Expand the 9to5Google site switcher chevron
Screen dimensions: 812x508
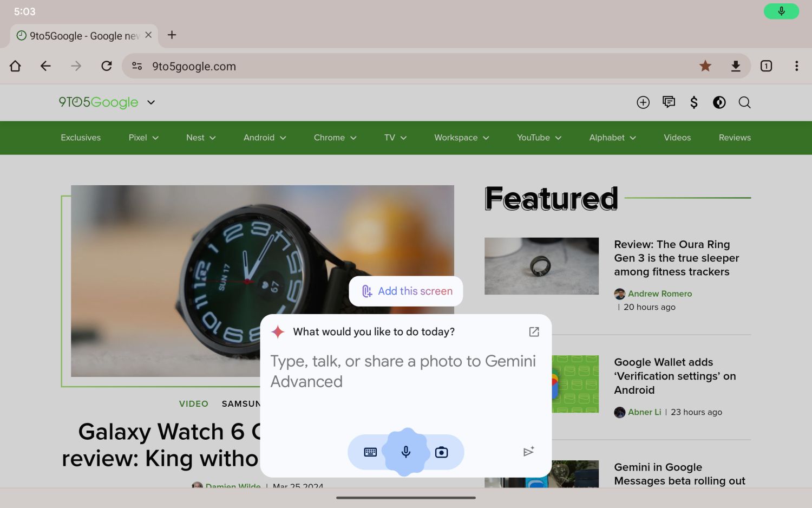(x=151, y=102)
